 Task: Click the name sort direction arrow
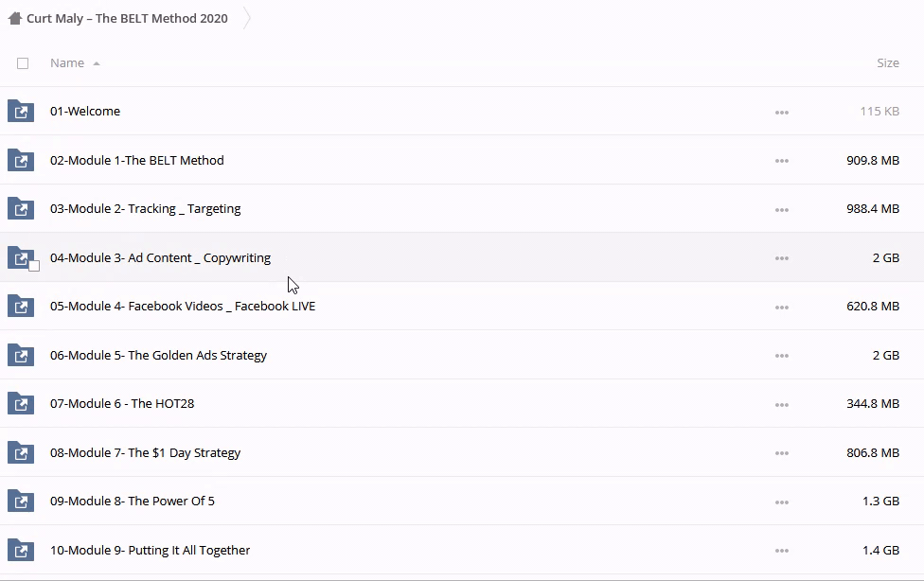[x=97, y=63]
